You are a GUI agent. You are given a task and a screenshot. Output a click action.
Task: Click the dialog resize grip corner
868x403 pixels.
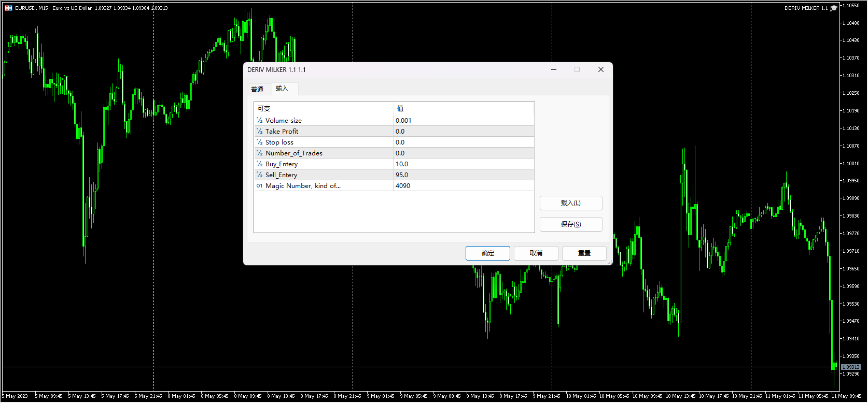pos(610,263)
